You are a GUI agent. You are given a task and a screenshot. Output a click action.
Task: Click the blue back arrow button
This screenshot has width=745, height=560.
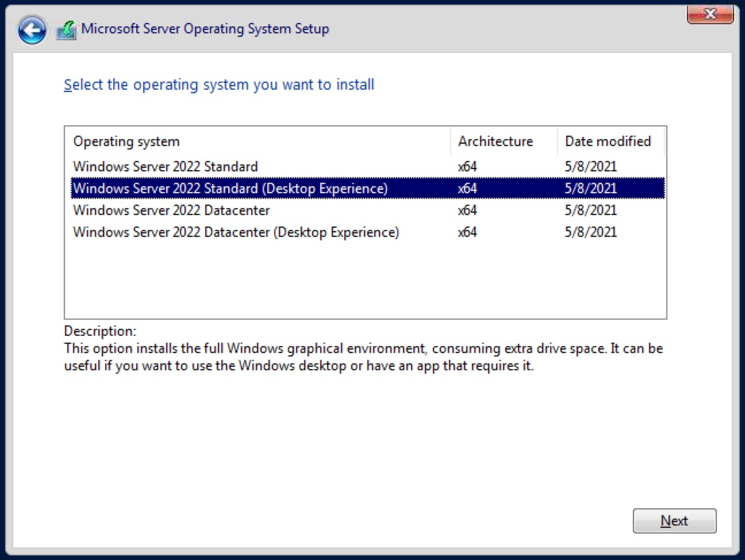(x=32, y=29)
